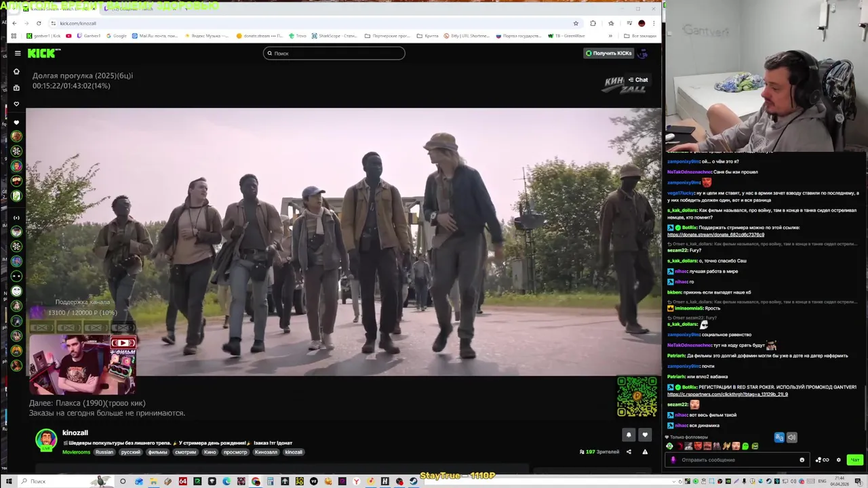Go to the Kick home logo
This screenshot has height=488, width=868.
coord(44,53)
